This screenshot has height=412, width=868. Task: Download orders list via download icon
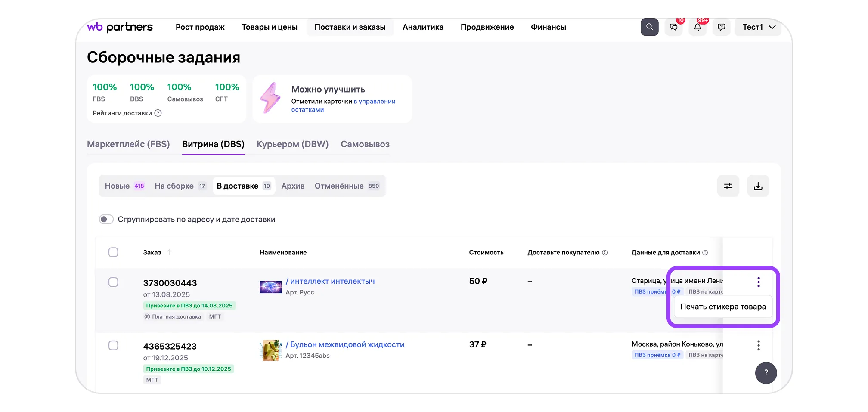coord(758,186)
